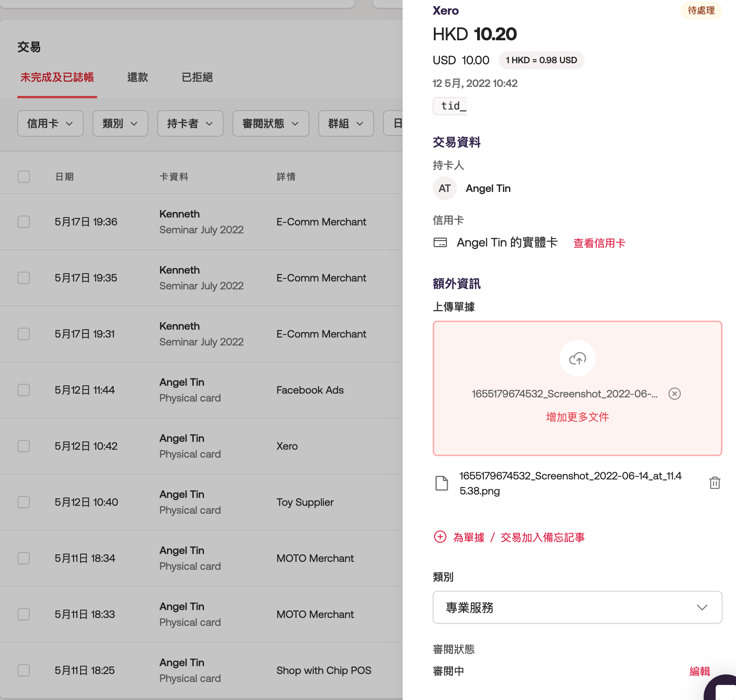Click 增加更多文件 to add more files
736x700 pixels.
[577, 417]
